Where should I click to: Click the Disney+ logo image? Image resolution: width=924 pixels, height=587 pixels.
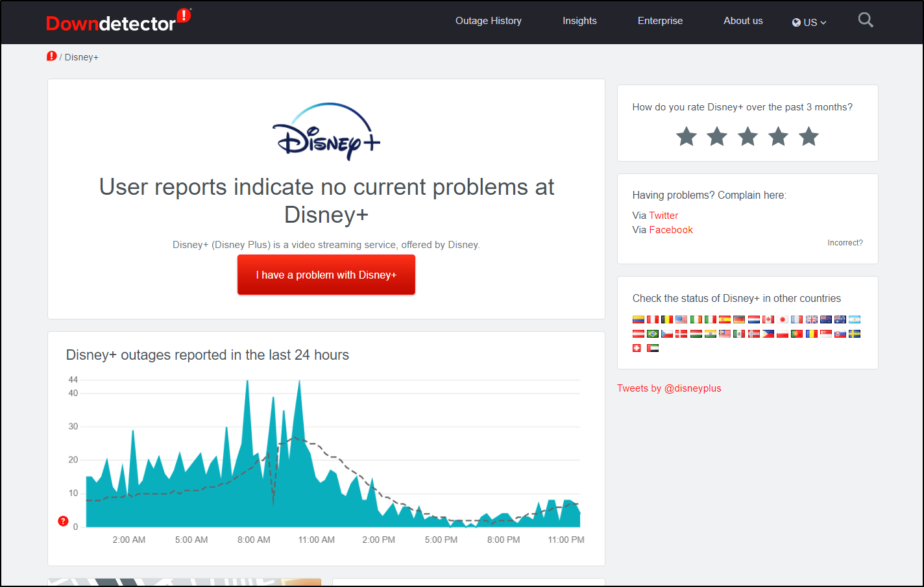(326, 131)
